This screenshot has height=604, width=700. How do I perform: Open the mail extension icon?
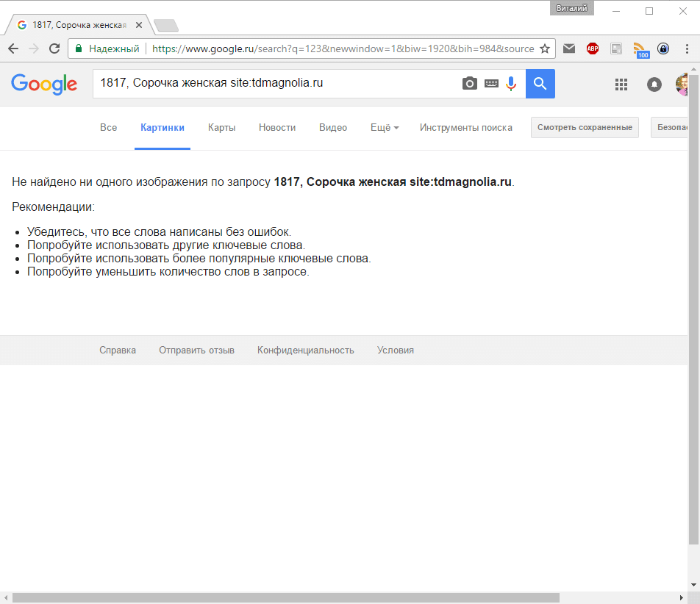[x=569, y=48]
